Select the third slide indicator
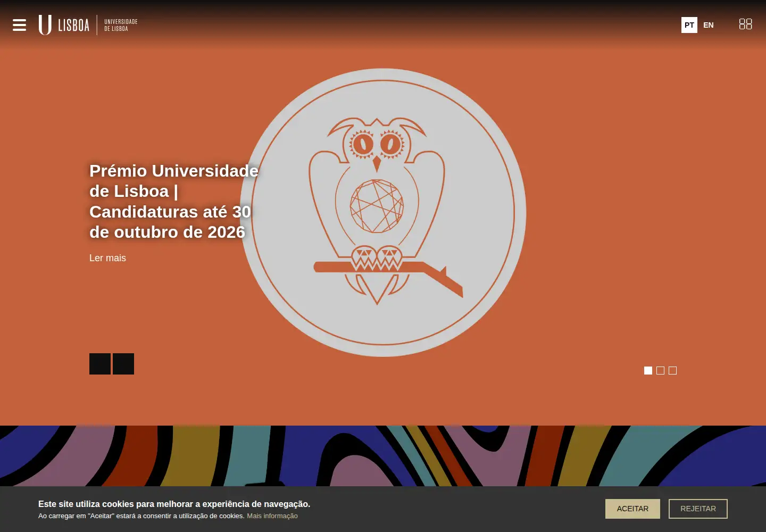The image size is (766, 532). tap(672, 370)
